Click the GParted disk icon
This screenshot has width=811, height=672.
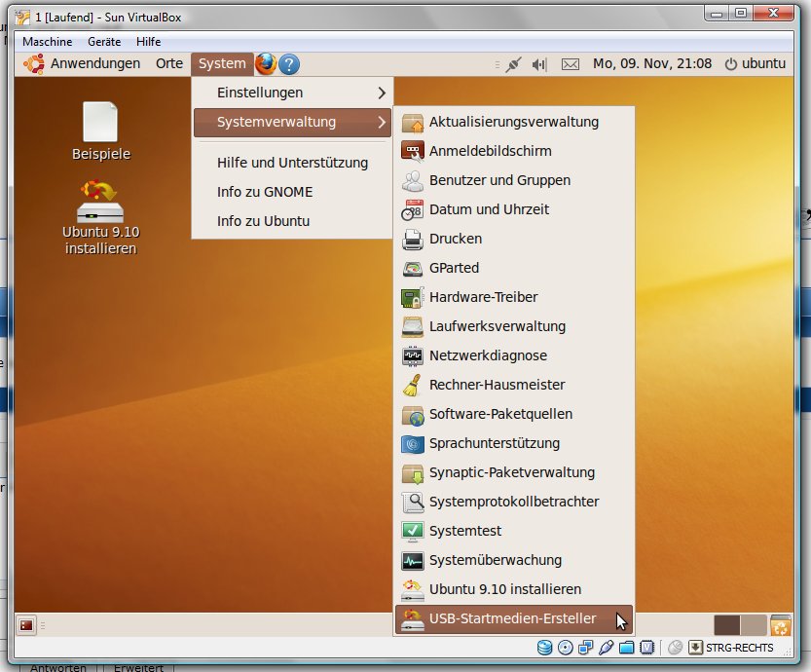412,268
